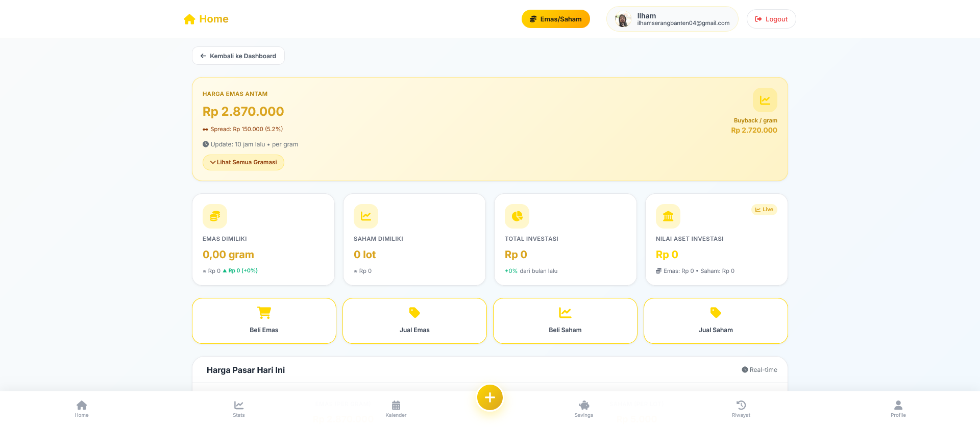Select the Jual Saham action card

click(x=716, y=321)
